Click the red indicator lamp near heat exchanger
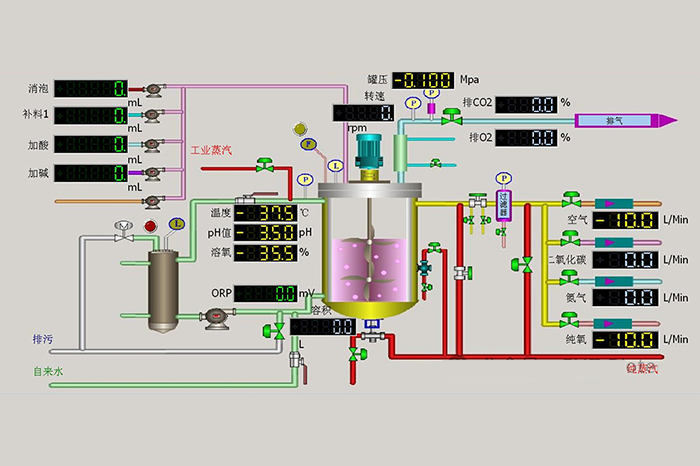 click(x=151, y=226)
